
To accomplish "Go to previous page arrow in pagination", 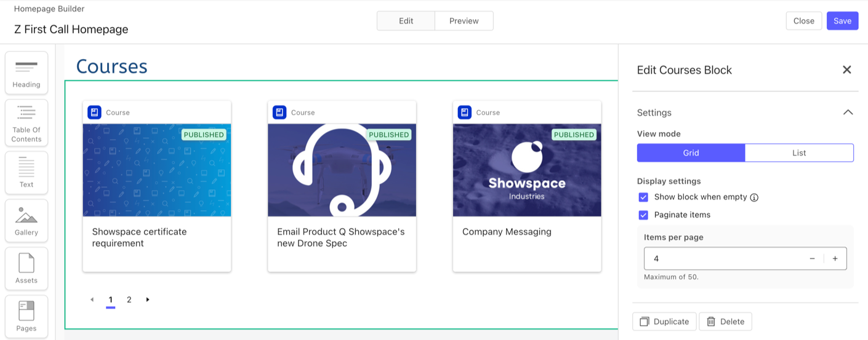I will (x=92, y=299).
